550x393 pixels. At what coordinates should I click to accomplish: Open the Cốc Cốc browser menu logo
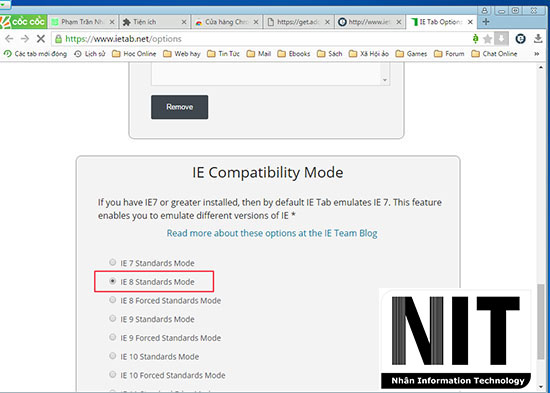[23, 22]
